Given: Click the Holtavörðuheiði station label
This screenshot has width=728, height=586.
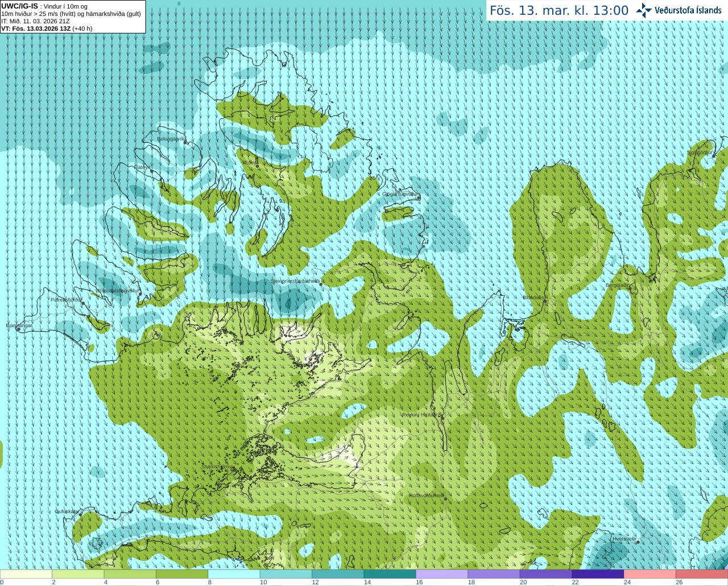Looking at the screenshot, I should (427, 496).
